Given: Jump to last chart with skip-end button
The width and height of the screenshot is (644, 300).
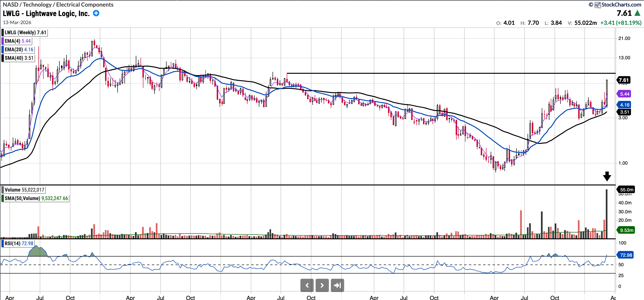Looking at the screenshot, I should (x=337, y=285).
